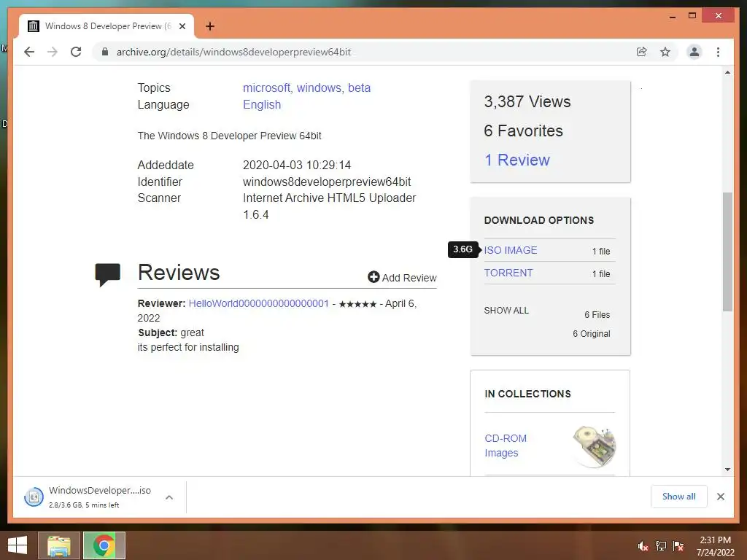Download the TORRENT file

pos(508,273)
